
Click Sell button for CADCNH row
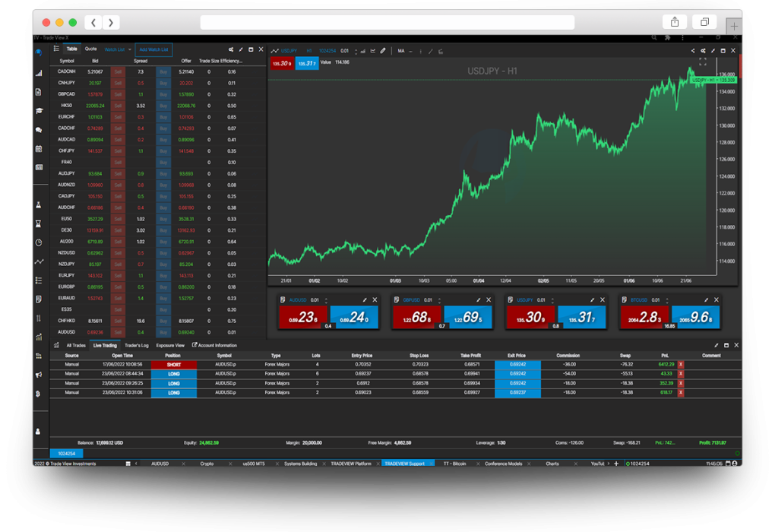118,71
